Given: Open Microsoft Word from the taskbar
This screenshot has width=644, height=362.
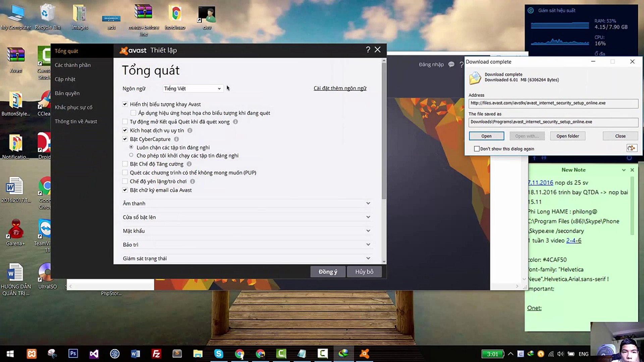Looking at the screenshot, I should (136, 354).
